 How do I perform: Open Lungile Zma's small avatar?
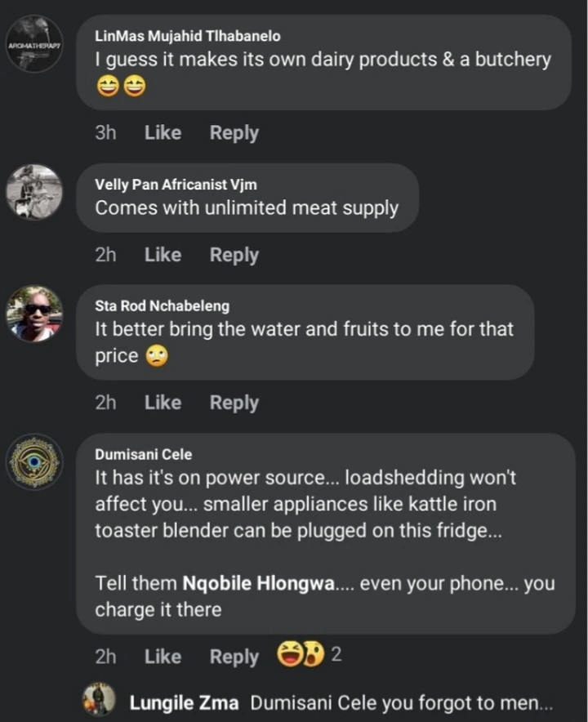(x=99, y=699)
